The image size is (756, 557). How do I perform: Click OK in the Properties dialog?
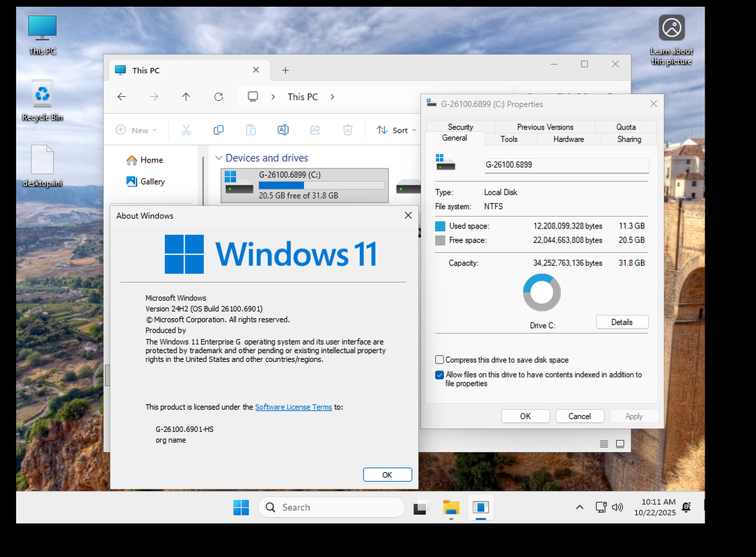525,416
